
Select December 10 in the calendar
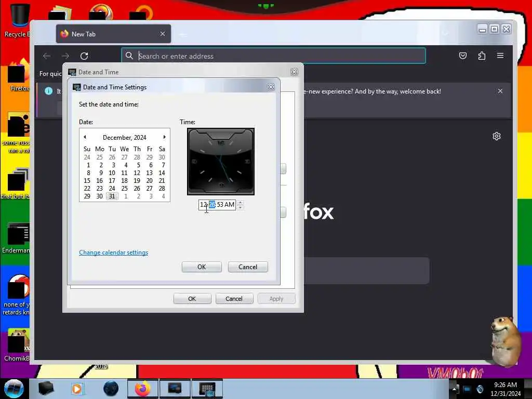pyautogui.click(x=112, y=172)
